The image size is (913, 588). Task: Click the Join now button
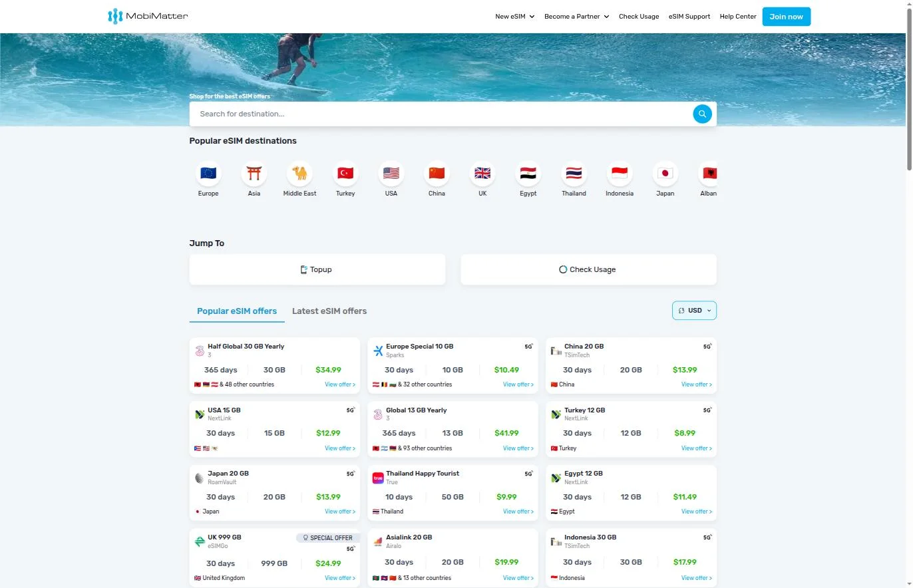pyautogui.click(x=787, y=17)
